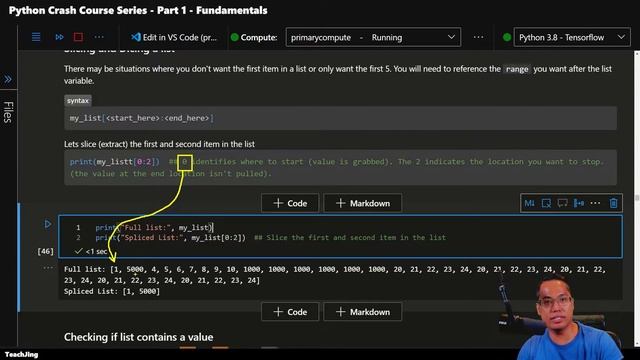This screenshot has width=640, height=360.
Task: Add Code cell below the output
Action: 290,312
